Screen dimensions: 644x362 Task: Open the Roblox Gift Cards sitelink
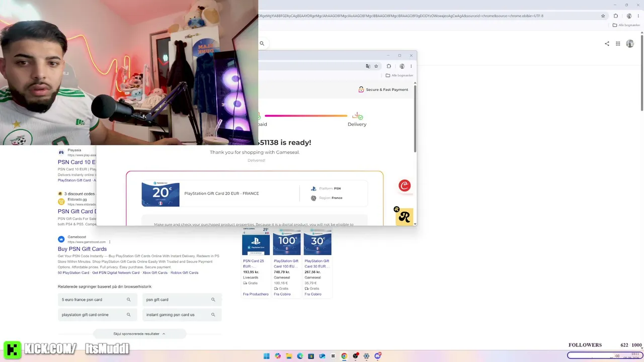point(185,273)
